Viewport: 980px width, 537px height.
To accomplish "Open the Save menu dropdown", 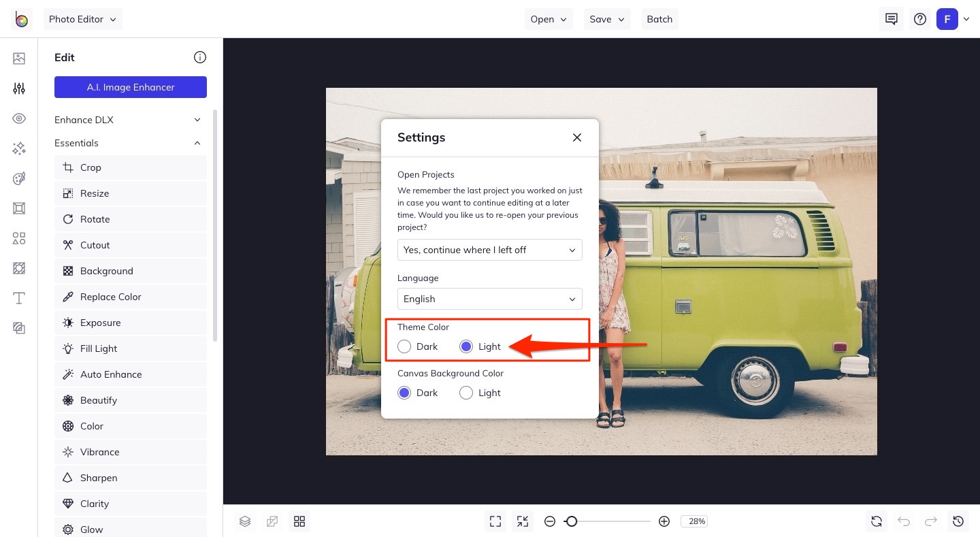I will coord(607,19).
